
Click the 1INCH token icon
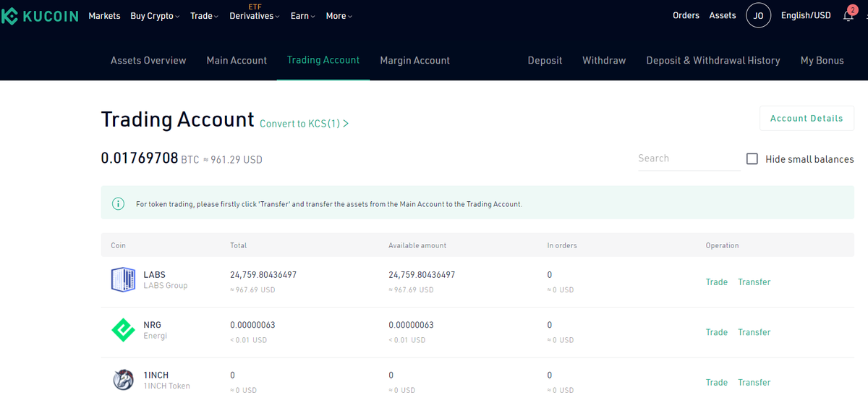click(123, 380)
